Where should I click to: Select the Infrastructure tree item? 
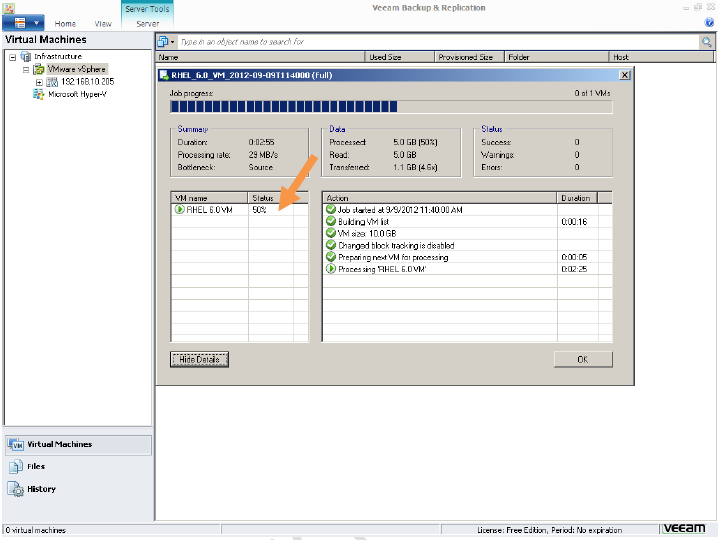58,56
